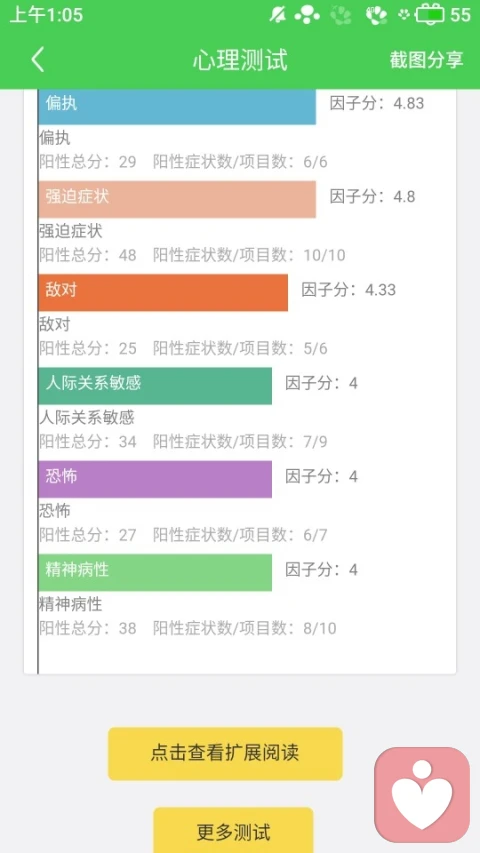Screen dimensions: 480x853
Task: Select the green 精神病性 bar
Action: tap(155, 572)
